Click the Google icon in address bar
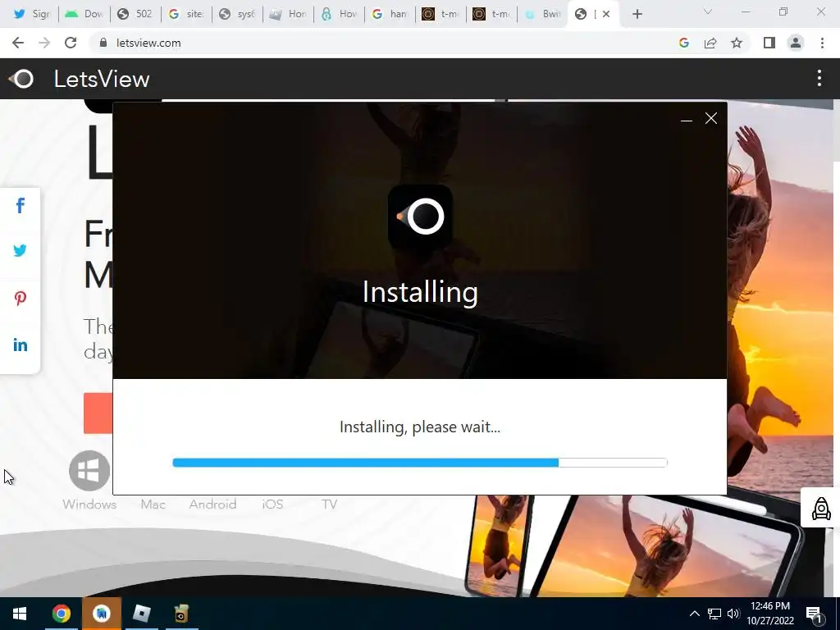The height and width of the screenshot is (630, 840). pos(683,43)
